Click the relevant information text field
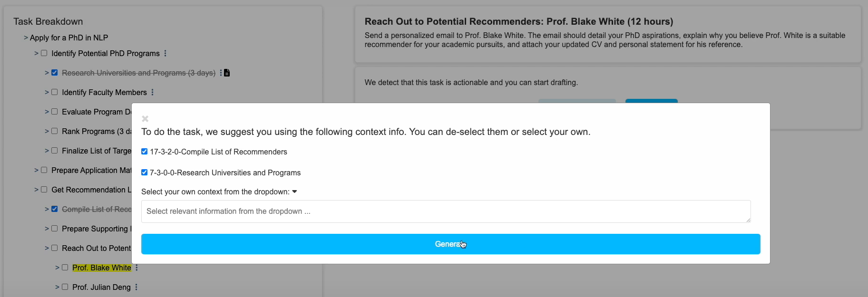Viewport: 868px width, 297px height. click(446, 211)
